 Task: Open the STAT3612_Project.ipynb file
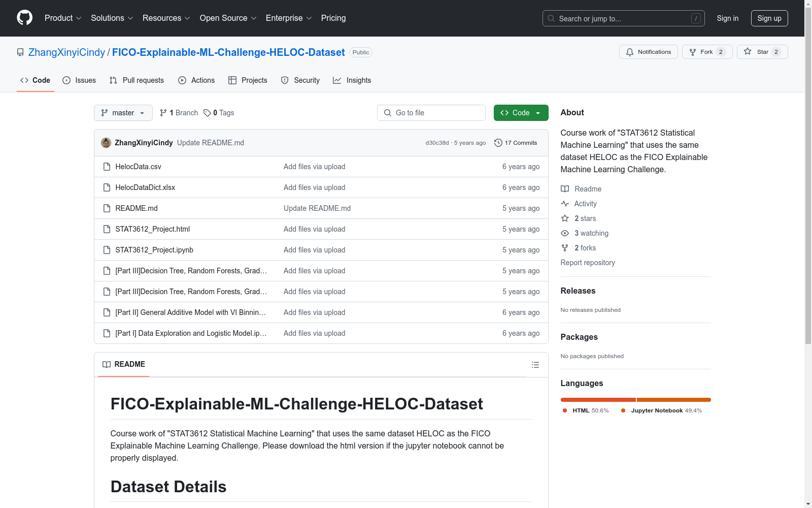154,250
